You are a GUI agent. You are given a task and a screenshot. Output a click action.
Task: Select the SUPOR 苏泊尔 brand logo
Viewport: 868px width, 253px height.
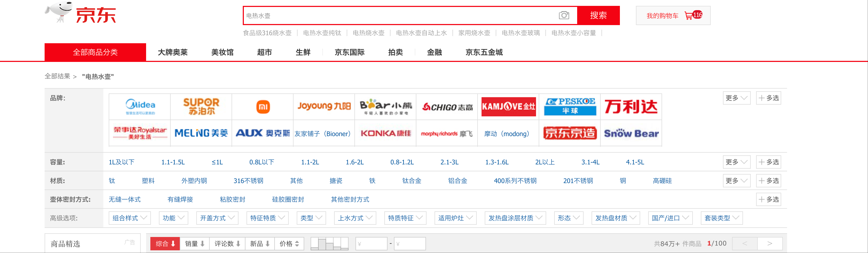pos(201,107)
